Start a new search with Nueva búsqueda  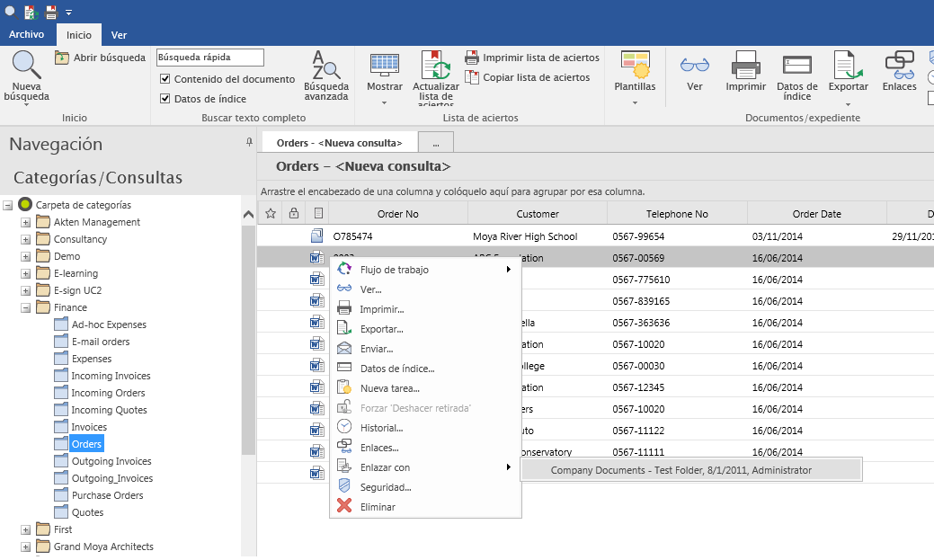[26, 76]
